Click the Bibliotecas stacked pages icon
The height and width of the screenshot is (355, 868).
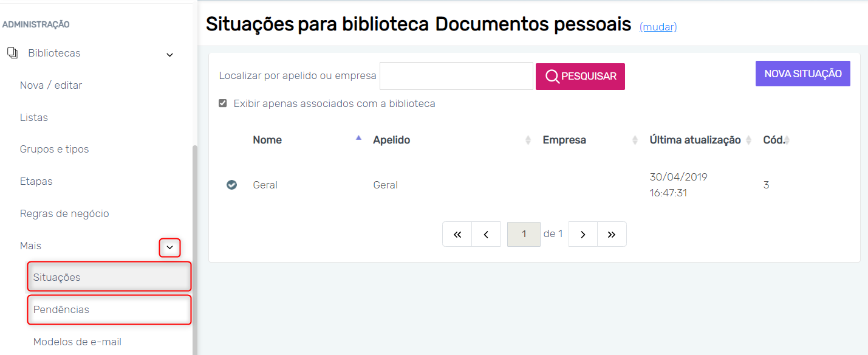tap(12, 53)
